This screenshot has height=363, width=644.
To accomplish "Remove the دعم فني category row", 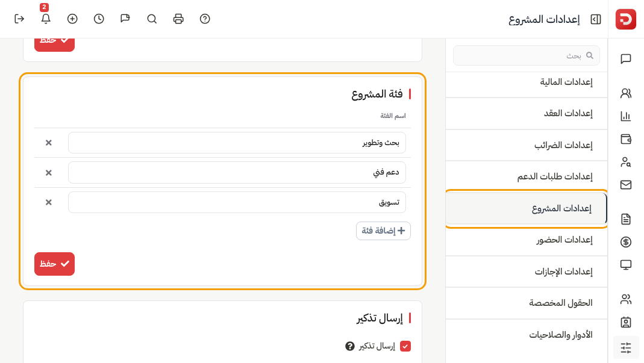I will [48, 173].
